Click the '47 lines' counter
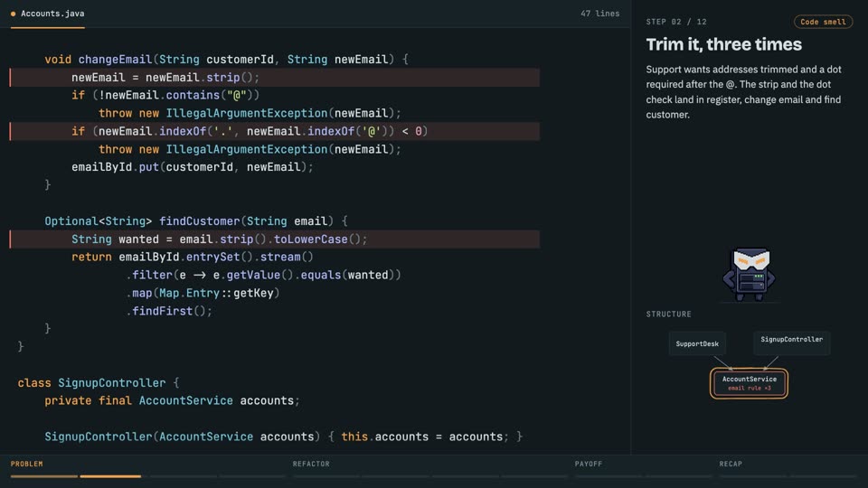Screen dimensions: 868x488 [600, 14]
